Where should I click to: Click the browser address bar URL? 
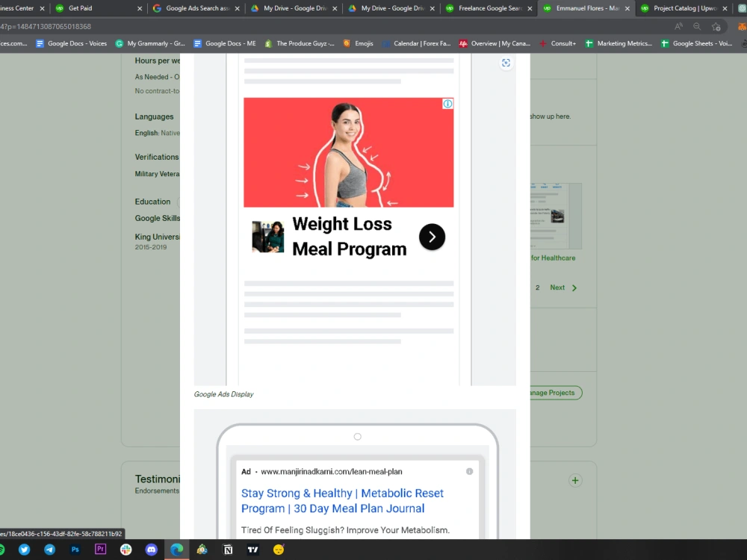click(x=46, y=27)
